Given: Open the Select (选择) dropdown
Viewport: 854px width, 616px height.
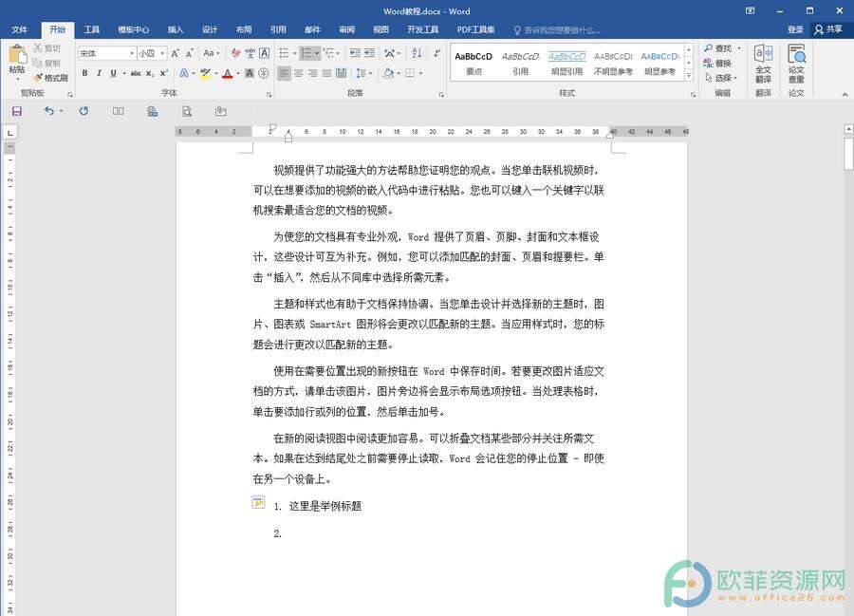Looking at the screenshot, I should coord(722,78).
